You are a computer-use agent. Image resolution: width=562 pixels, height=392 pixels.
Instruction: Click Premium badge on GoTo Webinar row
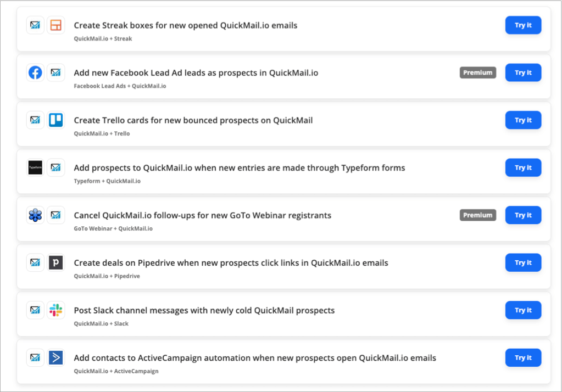click(x=478, y=215)
